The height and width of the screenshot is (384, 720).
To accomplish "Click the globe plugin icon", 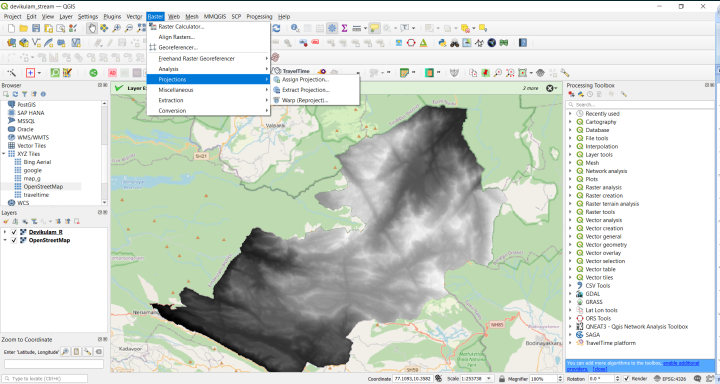I will point(492,43).
